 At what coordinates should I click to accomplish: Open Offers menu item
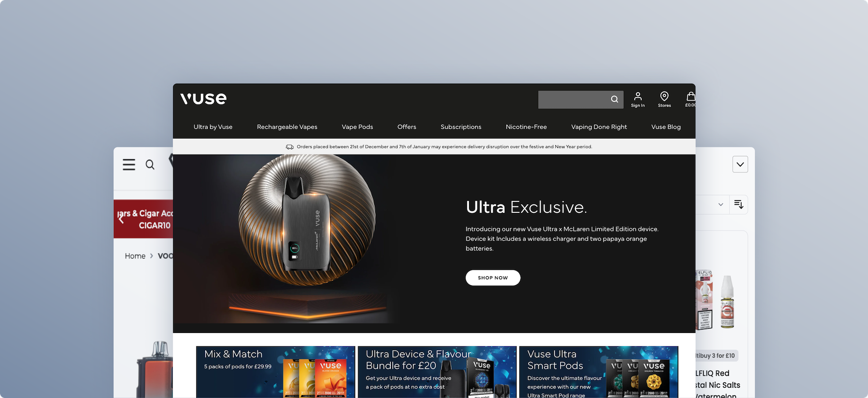point(407,127)
